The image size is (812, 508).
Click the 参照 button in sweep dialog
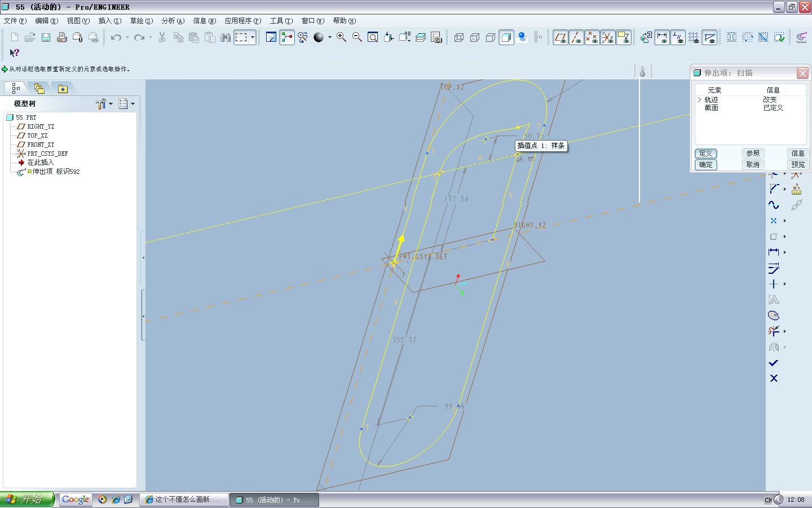(753, 154)
